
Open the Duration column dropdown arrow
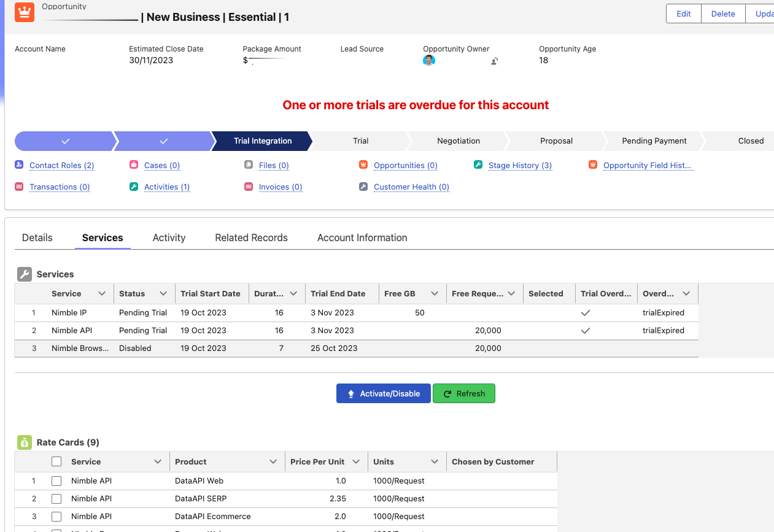click(x=293, y=294)
